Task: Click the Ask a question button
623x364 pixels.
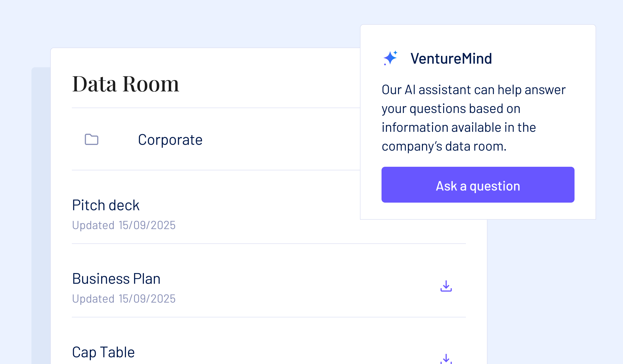Action: coord(478,185)
